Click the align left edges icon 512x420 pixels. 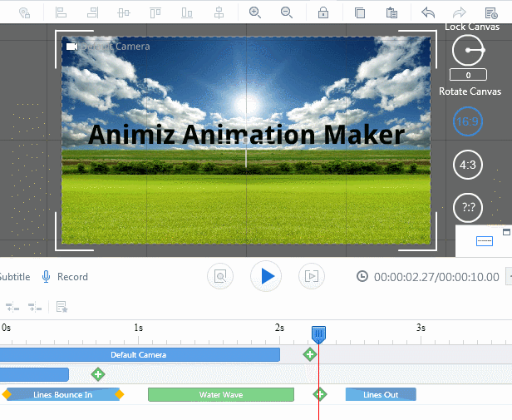61,12
